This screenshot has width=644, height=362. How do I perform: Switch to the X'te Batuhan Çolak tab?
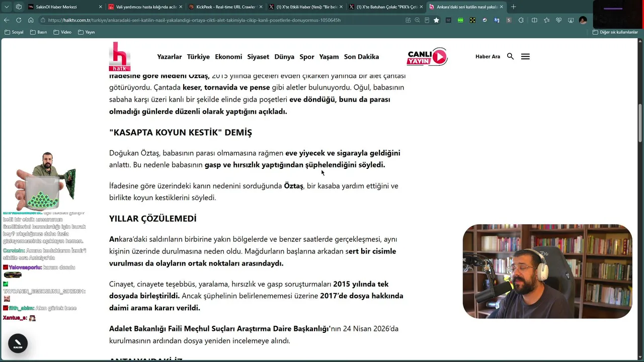[386, 7]
